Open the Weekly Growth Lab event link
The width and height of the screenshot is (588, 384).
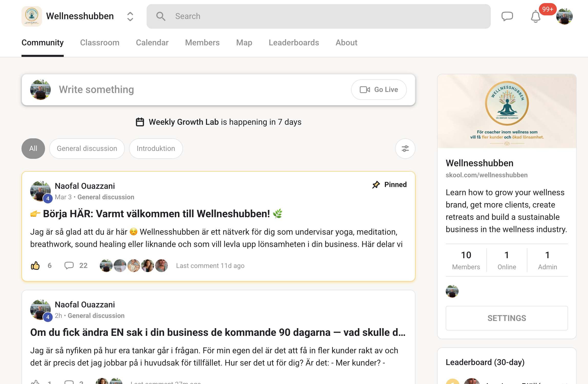[x=184, y=122]
